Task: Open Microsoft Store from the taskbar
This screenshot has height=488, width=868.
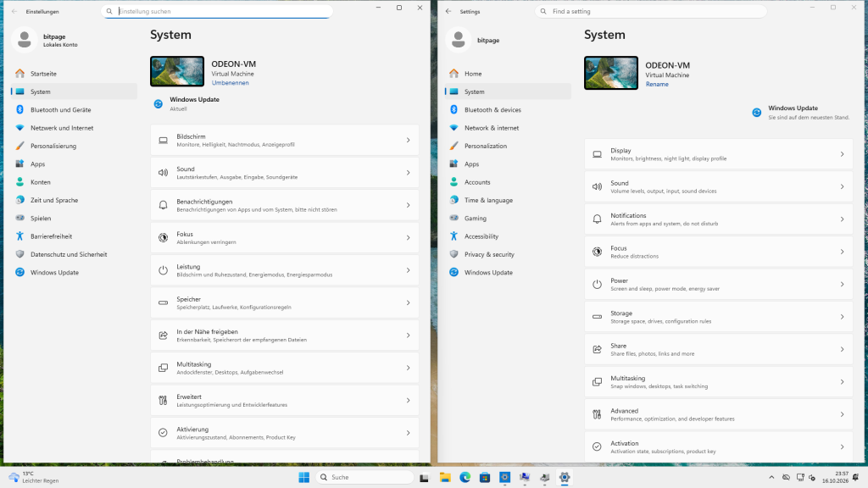Action: [485, 478]
